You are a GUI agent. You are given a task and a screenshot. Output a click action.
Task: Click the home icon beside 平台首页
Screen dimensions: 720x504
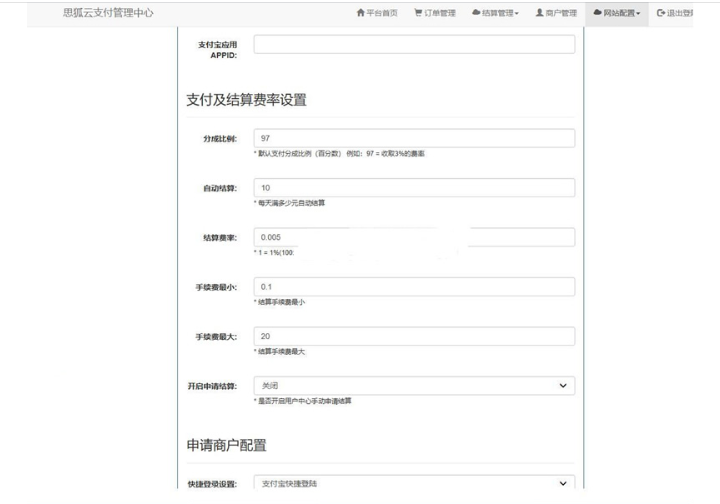(361, 13)
